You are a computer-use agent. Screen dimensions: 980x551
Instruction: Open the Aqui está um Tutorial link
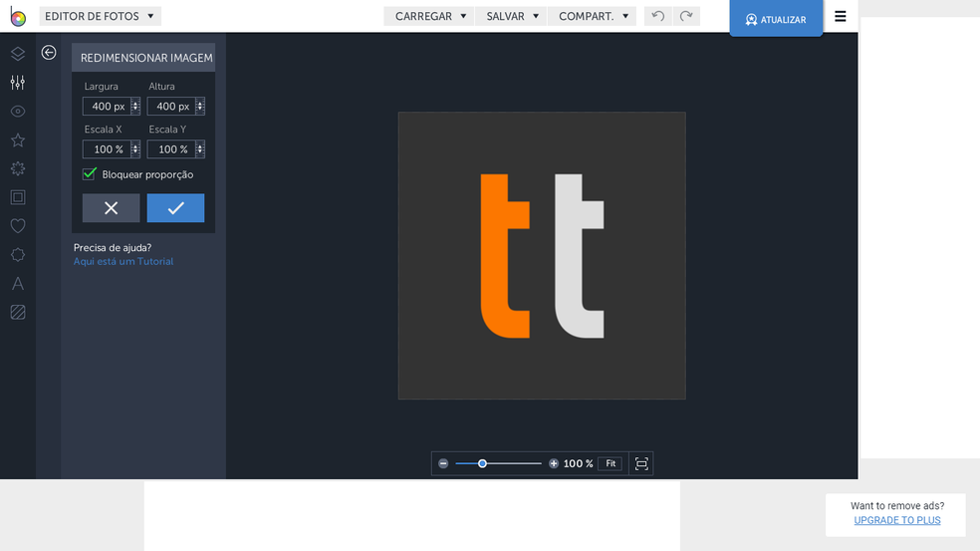pyautogui.click(x=123, y=261)
